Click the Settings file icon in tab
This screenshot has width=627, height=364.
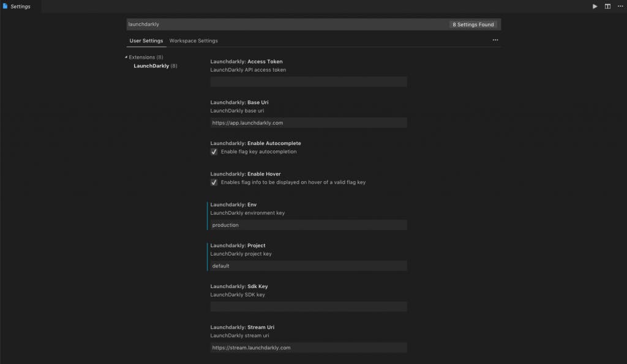coord(5,6)
